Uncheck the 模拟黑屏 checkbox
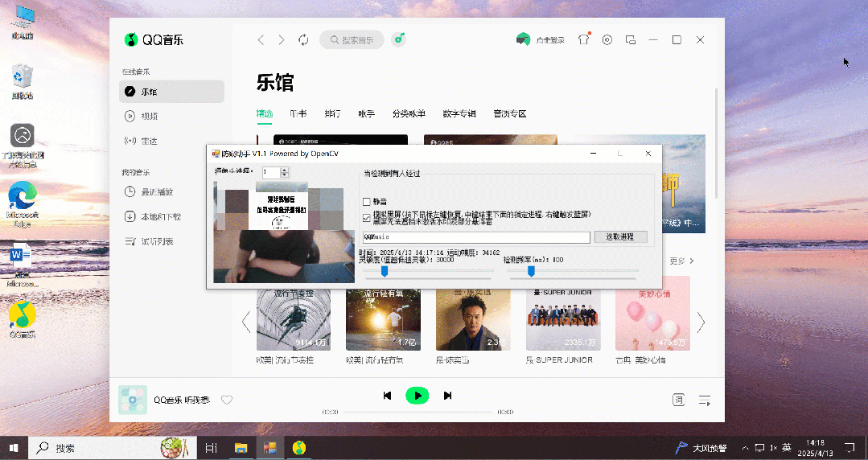 click(367, 218)
